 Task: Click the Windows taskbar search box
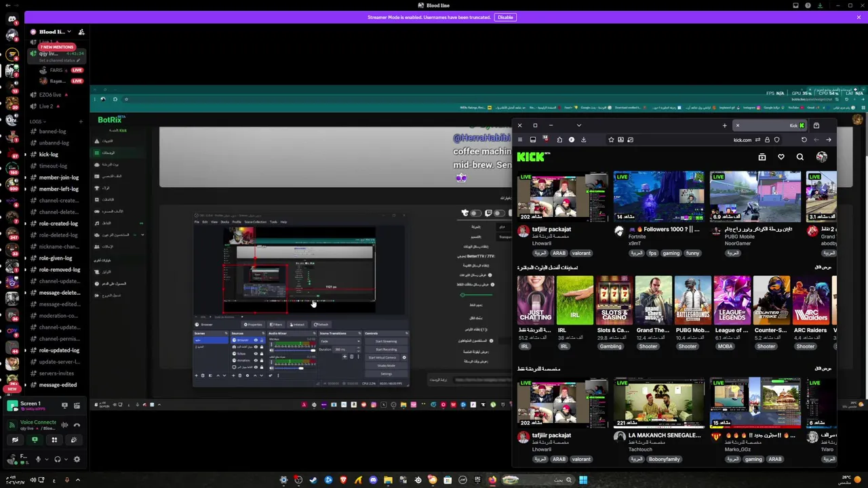538,480
